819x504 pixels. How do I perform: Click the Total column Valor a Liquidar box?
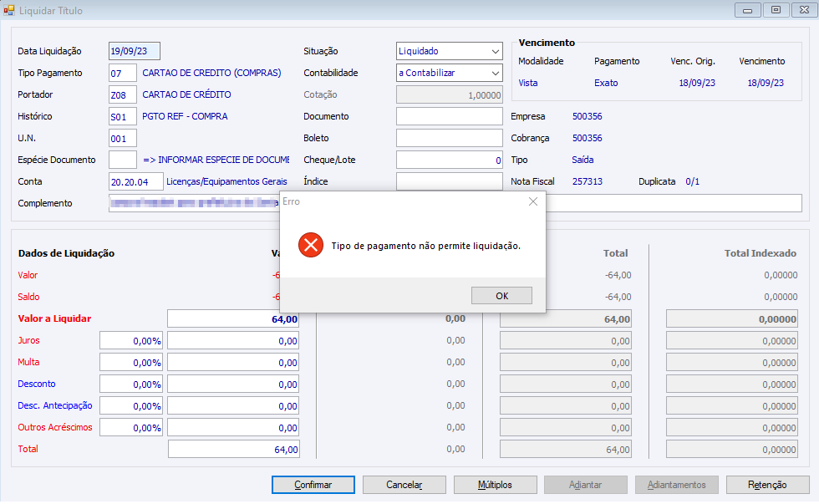pyautogui.click(x=566, y=318)
